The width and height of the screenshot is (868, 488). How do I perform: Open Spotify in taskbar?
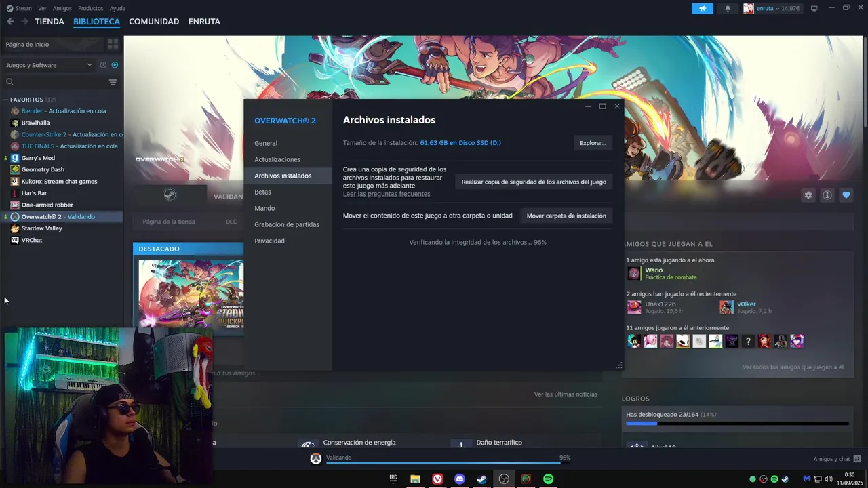pos(548,479)
